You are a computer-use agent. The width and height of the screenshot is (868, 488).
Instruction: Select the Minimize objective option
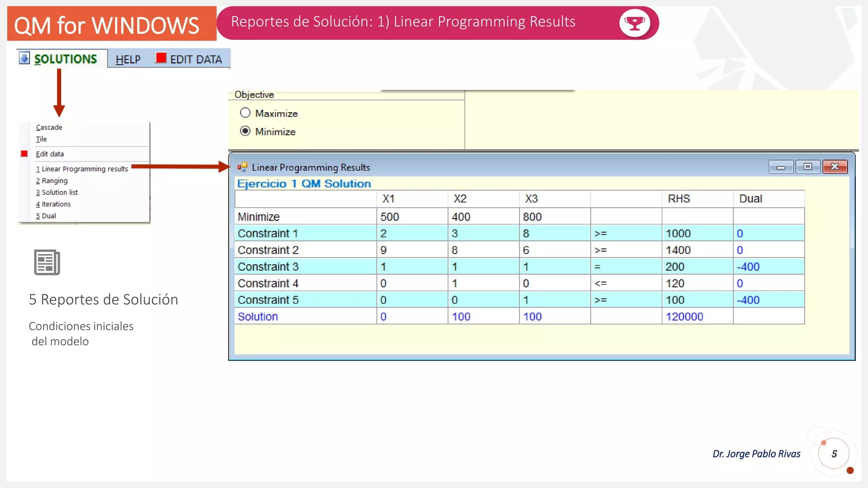click(x=245, y=131)
